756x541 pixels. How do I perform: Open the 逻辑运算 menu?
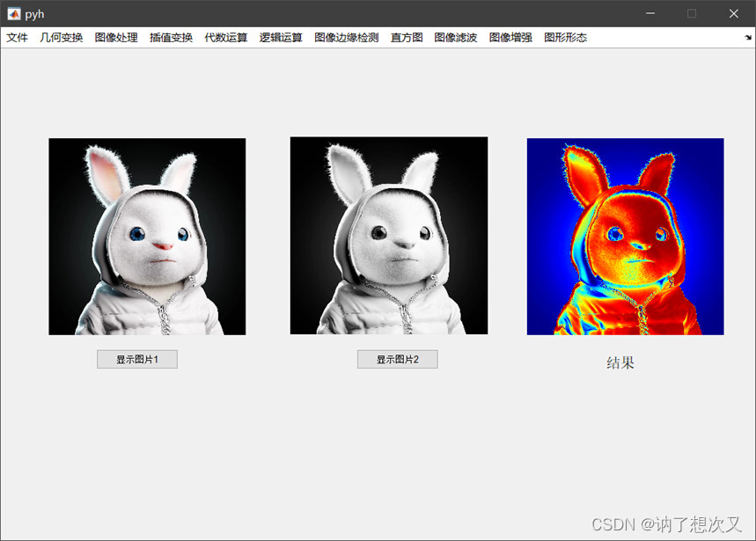click(x=281, y=38)
